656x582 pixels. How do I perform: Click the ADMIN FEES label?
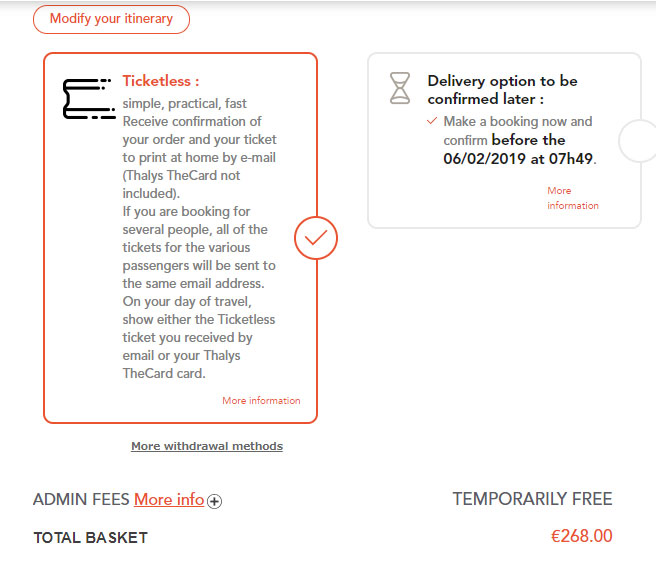click(x=82, y=500)
